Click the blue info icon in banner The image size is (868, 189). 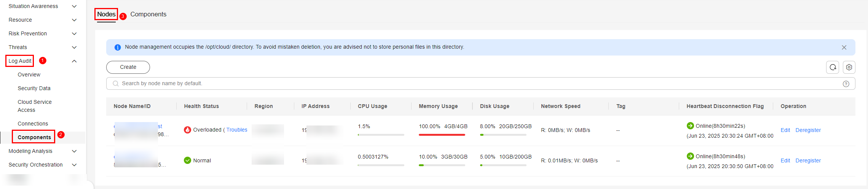pyautogui.click(x=118, y=47)
